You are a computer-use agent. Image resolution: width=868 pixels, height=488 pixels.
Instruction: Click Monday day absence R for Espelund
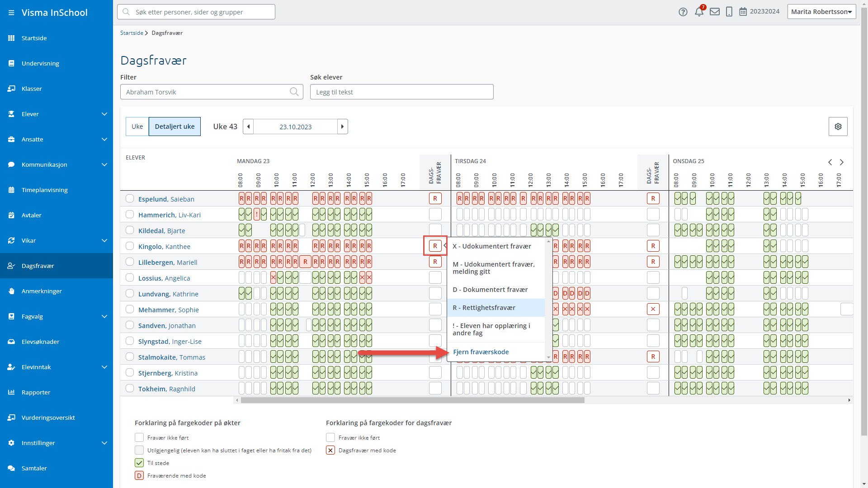pos(435,198)
